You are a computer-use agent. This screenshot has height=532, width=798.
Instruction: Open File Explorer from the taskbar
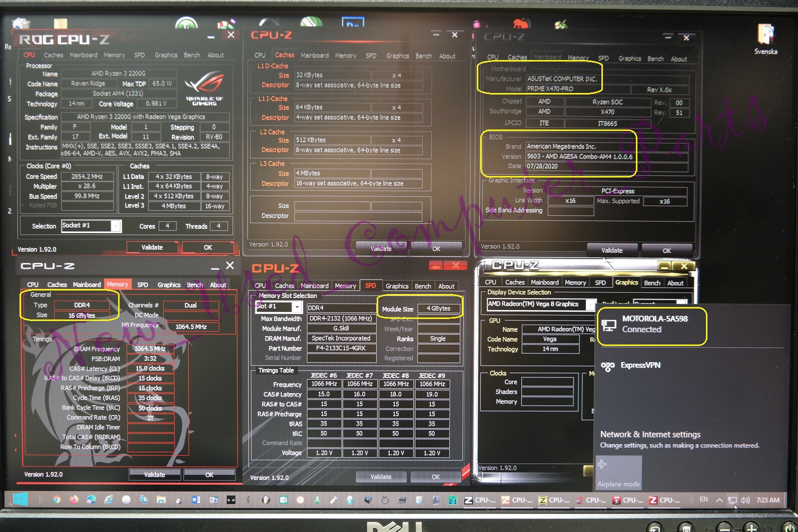click(x=161, y=499)
